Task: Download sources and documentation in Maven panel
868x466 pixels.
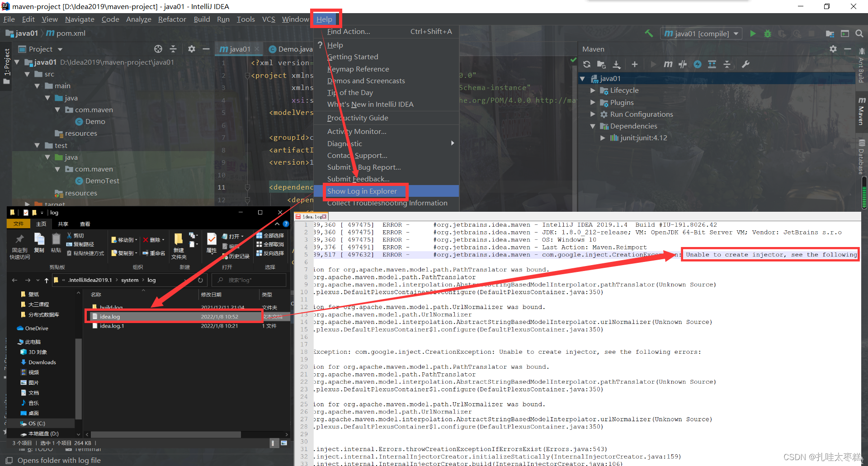Action: [x=617, y=64]
